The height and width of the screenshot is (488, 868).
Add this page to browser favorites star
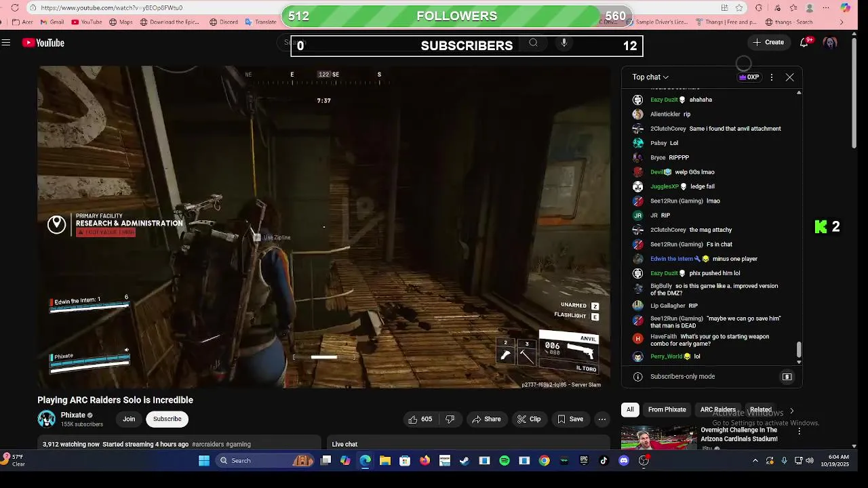click(739, 8)
